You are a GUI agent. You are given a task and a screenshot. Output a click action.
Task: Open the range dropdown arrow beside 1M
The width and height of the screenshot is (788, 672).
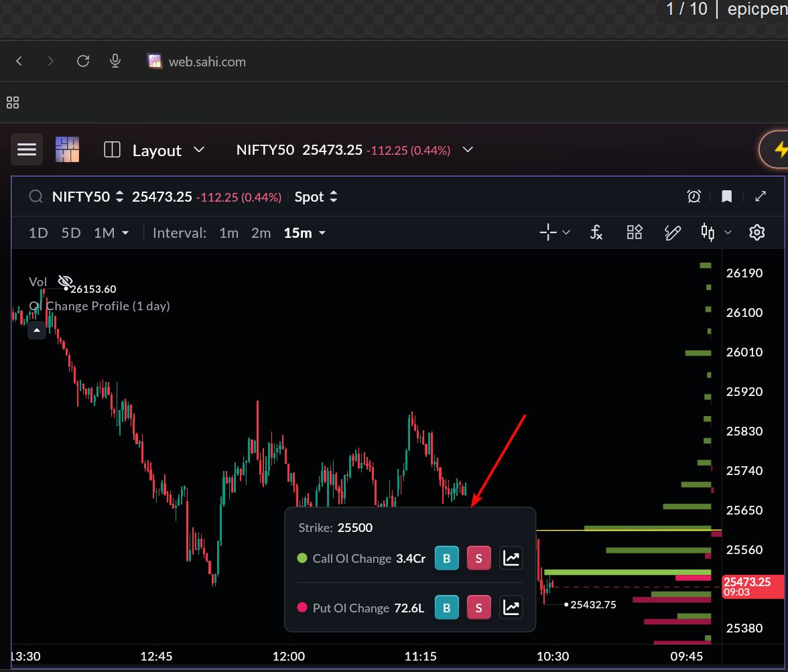tap(125, 233)
